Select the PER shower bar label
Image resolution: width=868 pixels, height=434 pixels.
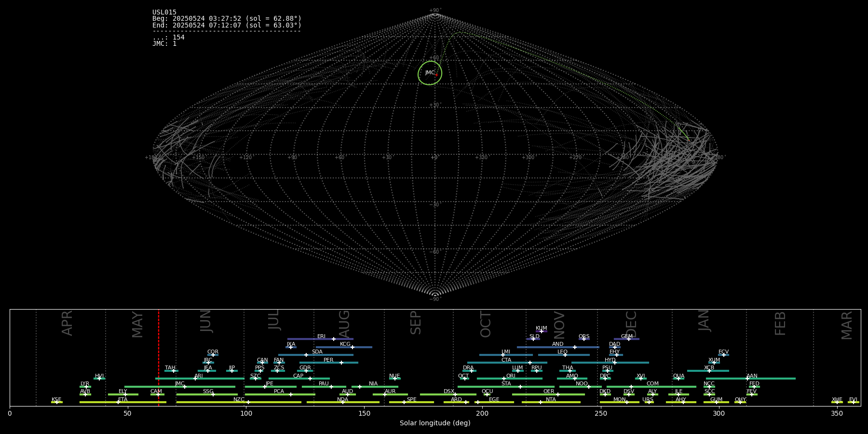pos(328,360)
